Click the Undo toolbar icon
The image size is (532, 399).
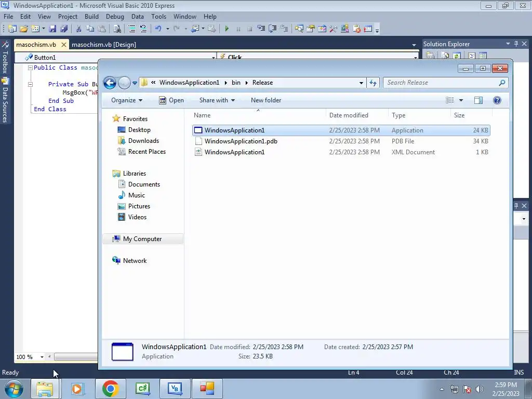click(x=158, y=29)
